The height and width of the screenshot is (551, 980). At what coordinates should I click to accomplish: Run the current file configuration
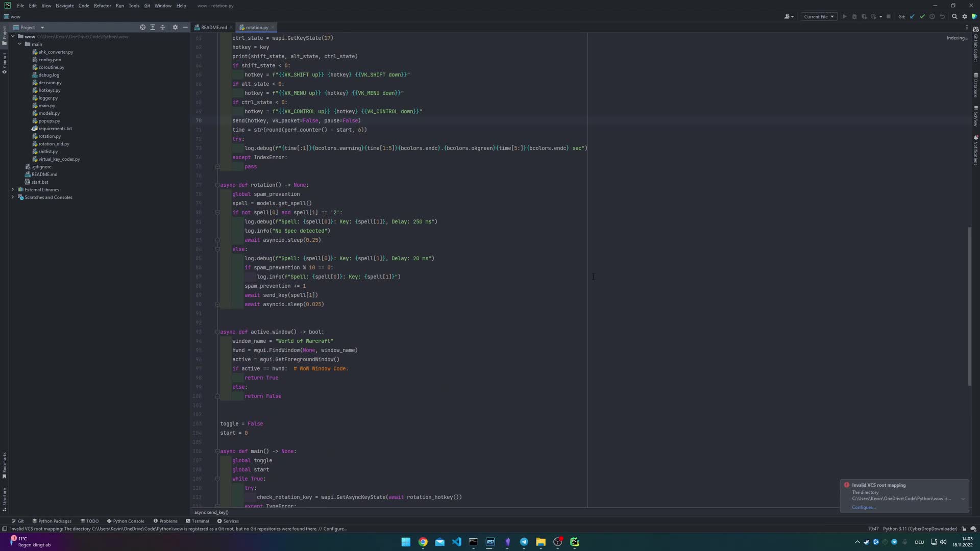tap(845, 16)
